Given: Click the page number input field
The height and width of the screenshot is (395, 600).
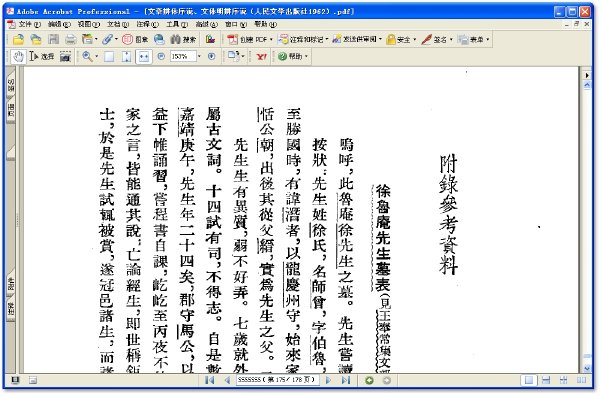Looking at the screenshot, I should (x=277, y=380).
